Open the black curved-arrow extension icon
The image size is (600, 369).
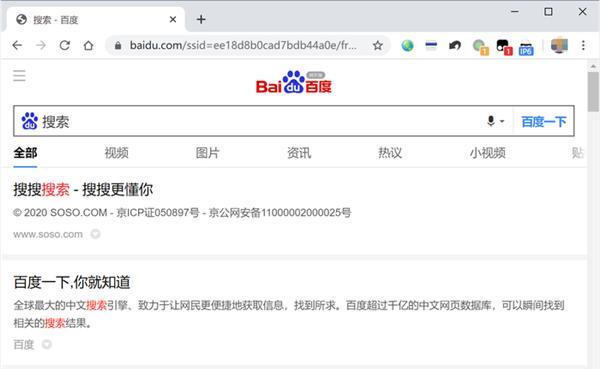[x=455, y=46]
